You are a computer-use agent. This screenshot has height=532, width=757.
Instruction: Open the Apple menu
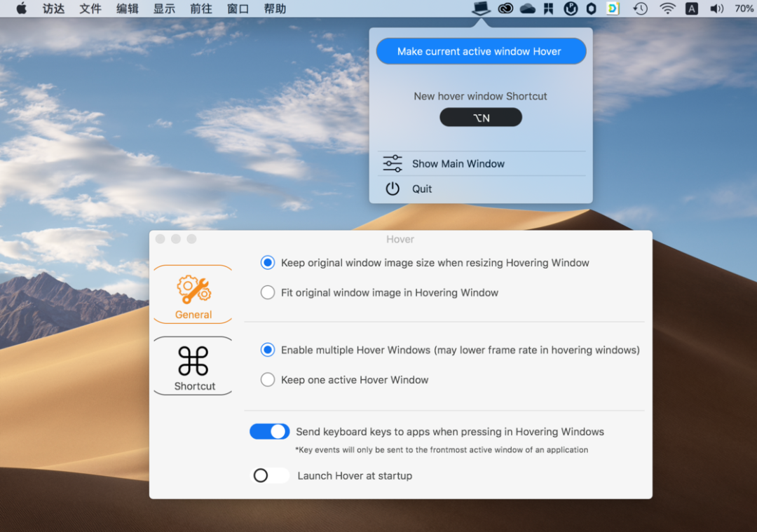click(x=21, y=8)
